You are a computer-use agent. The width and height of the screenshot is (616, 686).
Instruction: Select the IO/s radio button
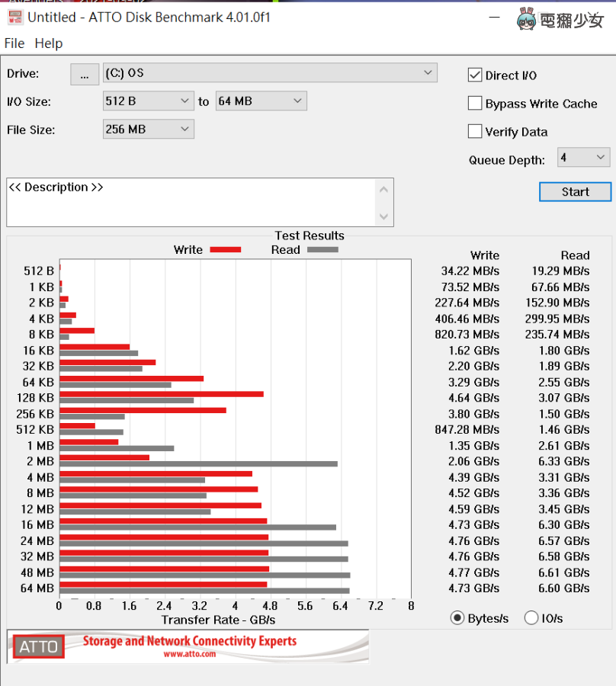click(x=531, y=618)
